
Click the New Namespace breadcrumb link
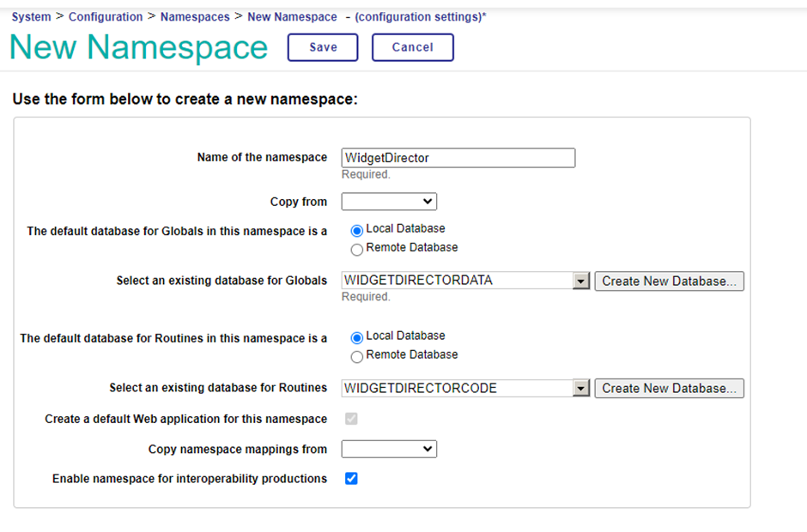(292, 17)
